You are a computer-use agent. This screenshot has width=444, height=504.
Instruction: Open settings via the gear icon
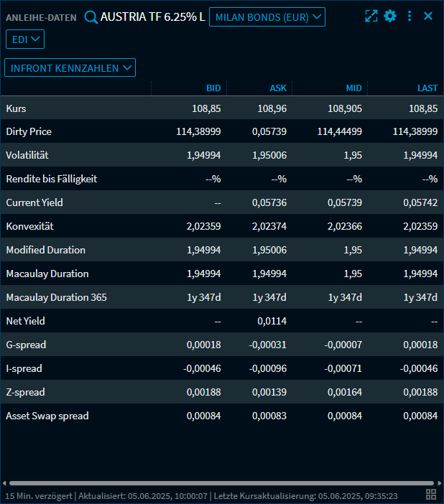390,16
